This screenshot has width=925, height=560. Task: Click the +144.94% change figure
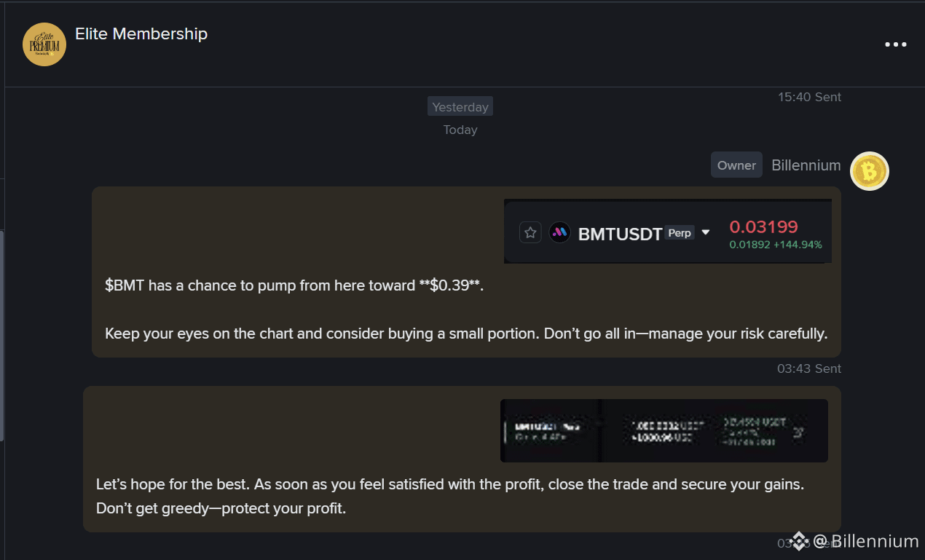(798, 245)
